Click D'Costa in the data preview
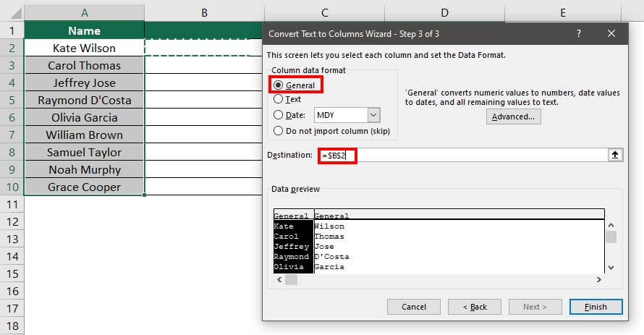Viewport: 644px width, 335px height. pos(332,257)
